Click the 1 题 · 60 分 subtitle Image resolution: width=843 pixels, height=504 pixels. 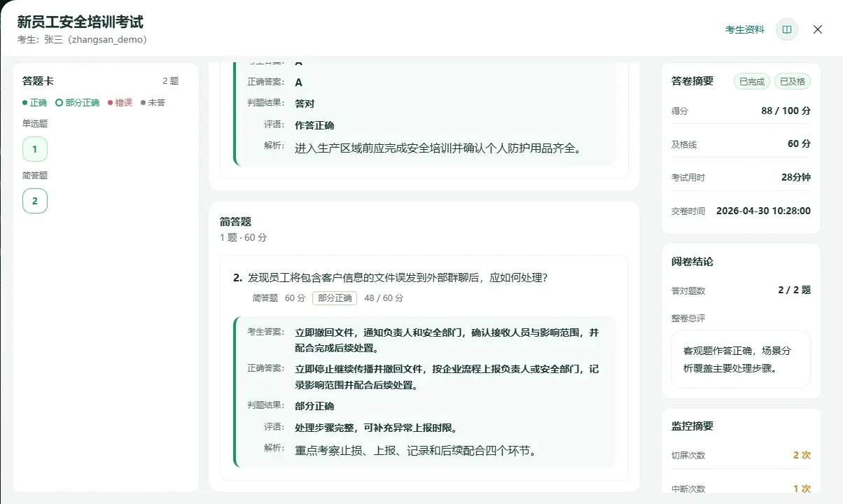[x=244, y=237]
